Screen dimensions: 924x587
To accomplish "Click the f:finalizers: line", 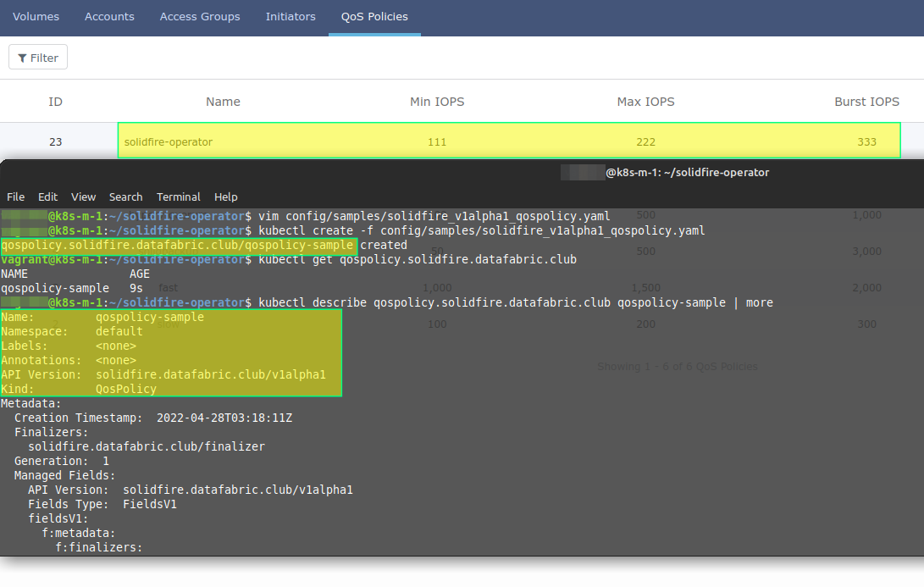I will tap(99, 547).
